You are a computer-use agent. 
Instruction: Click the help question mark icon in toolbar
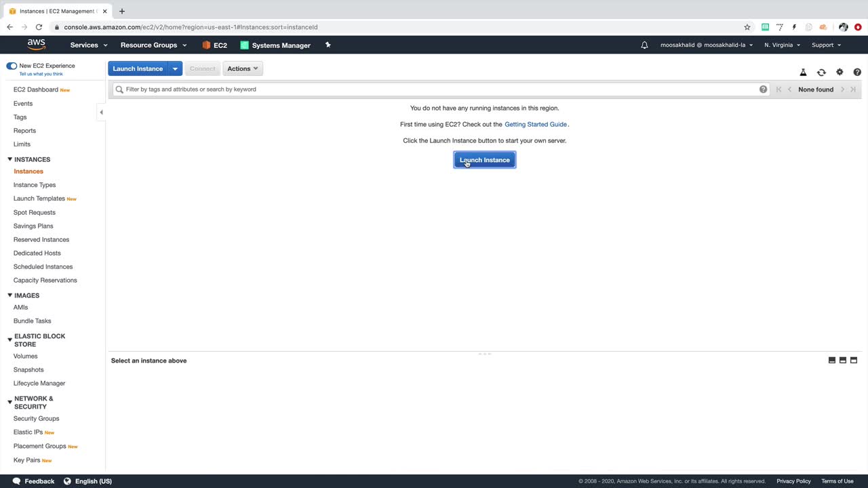857,72
